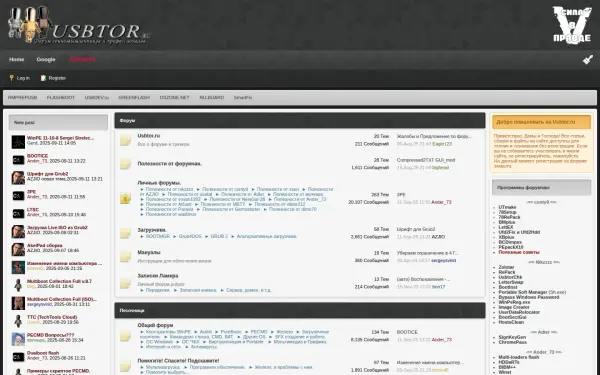Image resolution: width=600 pixels, height=375 pixels.
Task: Open Eagle123 user profile link
Action: 442,144
